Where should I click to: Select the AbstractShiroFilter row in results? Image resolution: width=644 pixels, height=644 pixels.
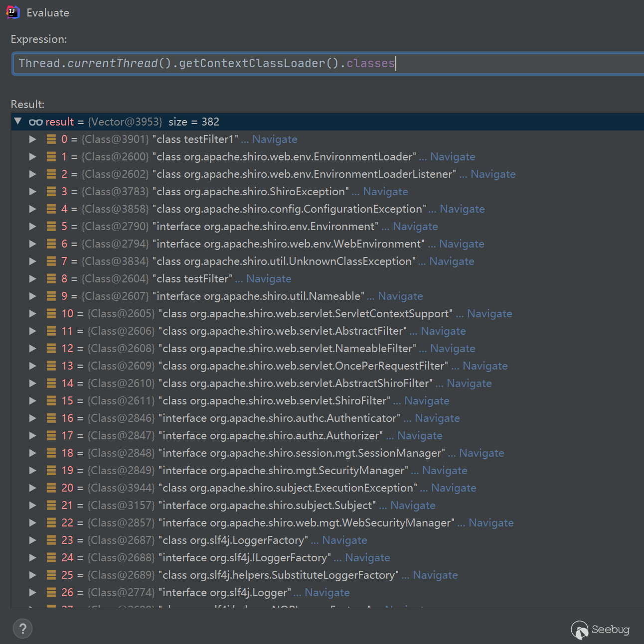click(x=294, y=384)
